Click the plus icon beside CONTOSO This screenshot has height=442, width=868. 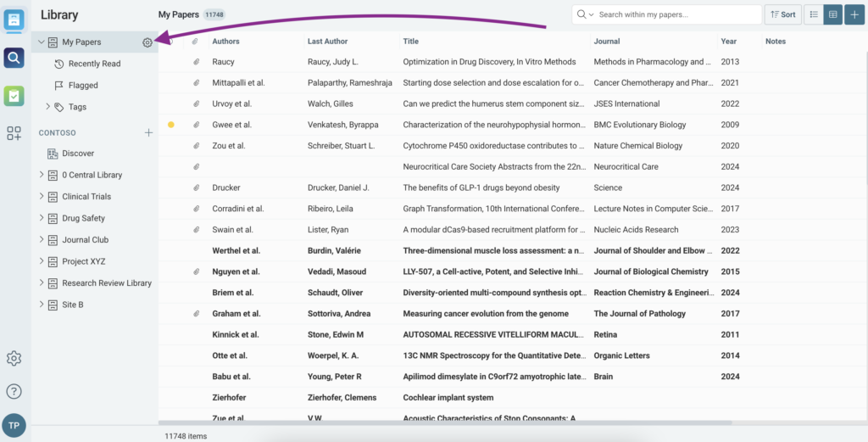148,133
